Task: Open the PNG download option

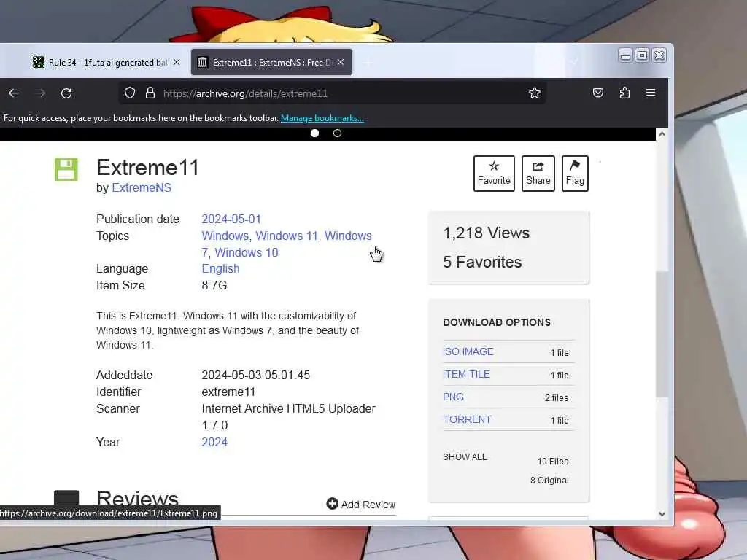Action: pyautogui.click(x=453, y=397)
